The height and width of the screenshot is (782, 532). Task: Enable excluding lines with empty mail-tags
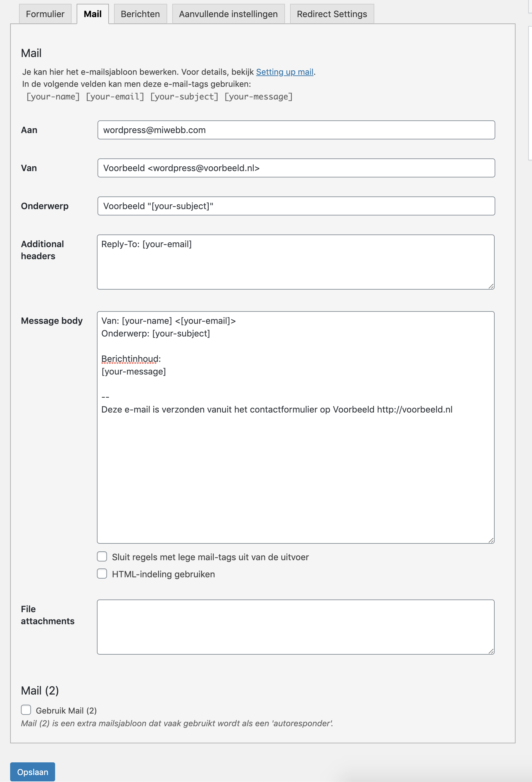(102, 556)
